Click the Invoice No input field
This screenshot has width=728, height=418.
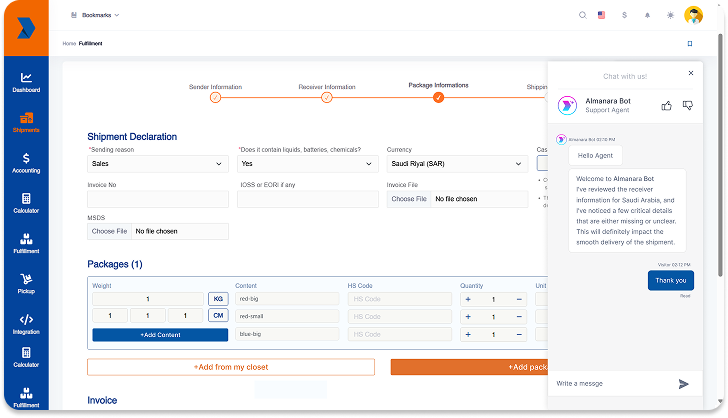[x=158, y=199]
